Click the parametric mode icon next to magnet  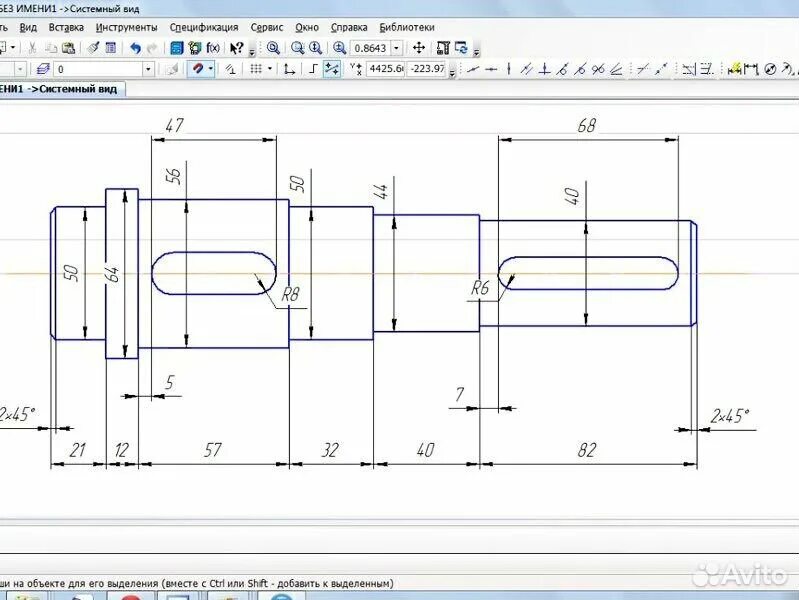coord(230,69)
